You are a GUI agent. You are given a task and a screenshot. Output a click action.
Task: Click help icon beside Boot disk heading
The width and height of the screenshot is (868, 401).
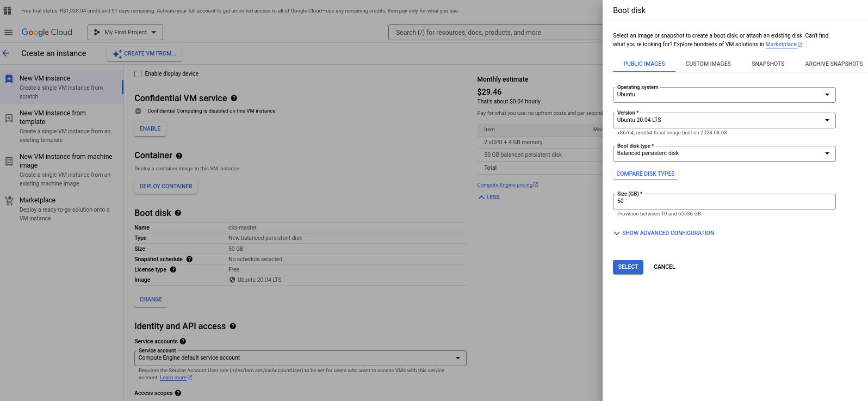pos(178,213)
